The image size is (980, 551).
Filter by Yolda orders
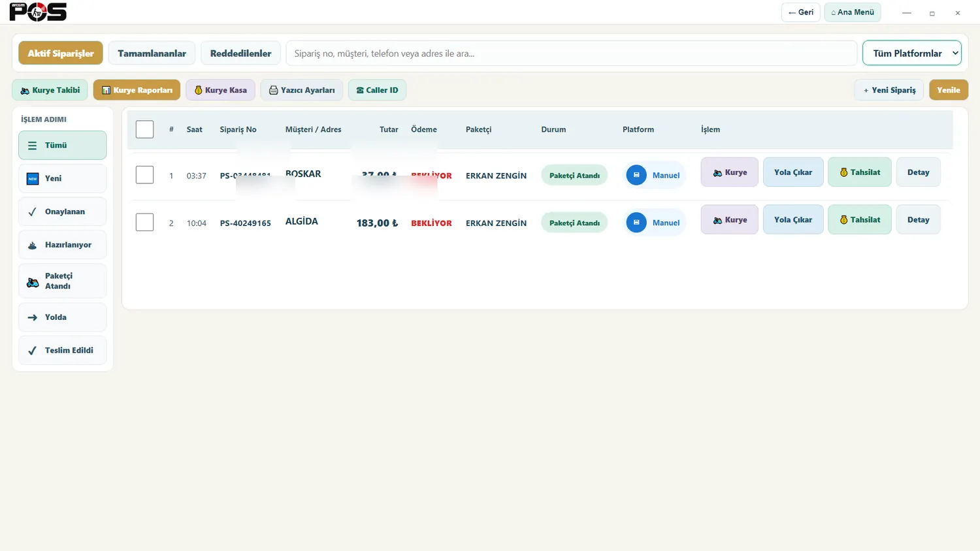pyautogui.click(x=63, y=317)
